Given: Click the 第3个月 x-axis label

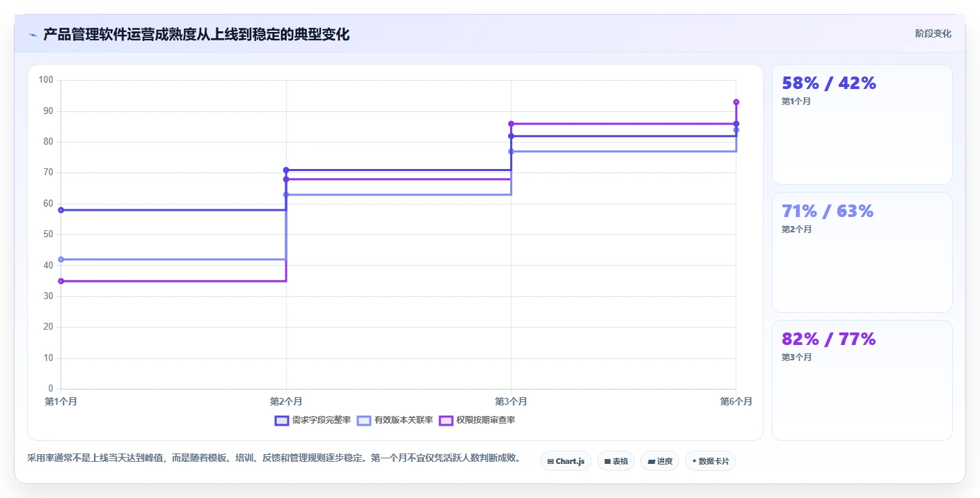Looking at the screenshot, I should pyautogui.click(x=511, y=401).
